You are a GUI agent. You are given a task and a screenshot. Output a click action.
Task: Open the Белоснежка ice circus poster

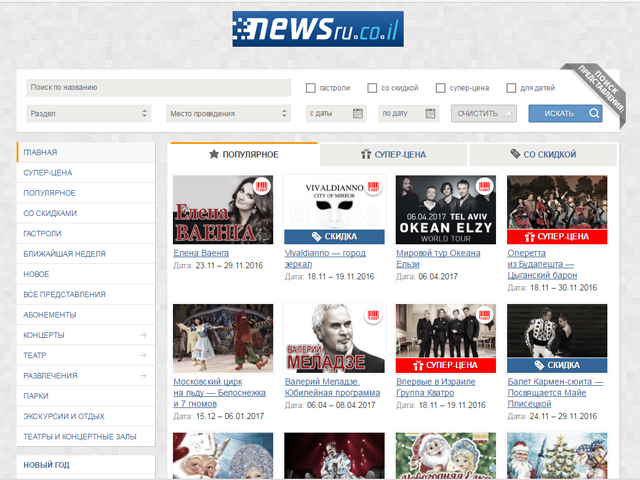223,338
